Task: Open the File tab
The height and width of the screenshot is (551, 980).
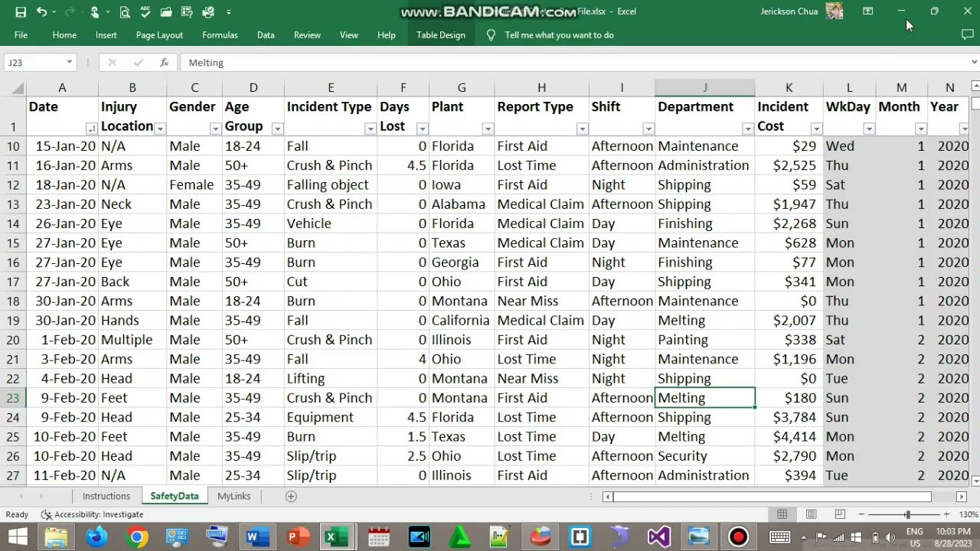Action: 21,35
